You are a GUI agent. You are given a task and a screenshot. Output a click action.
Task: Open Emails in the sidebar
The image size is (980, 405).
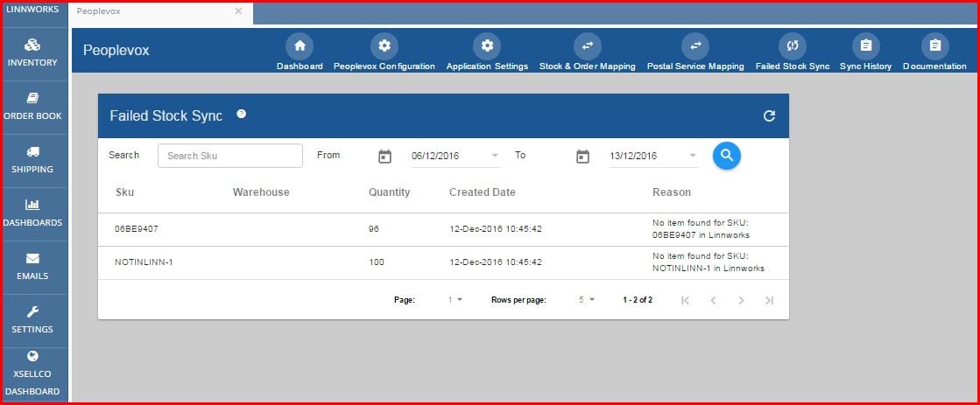[x=32, y=267]
